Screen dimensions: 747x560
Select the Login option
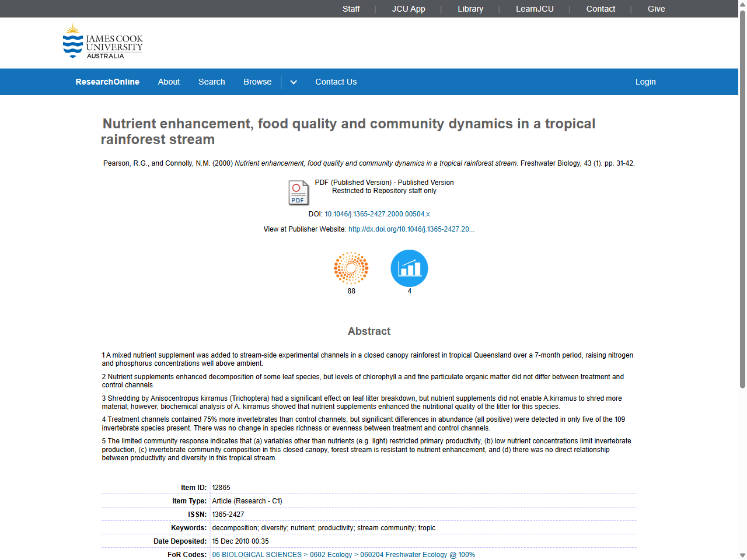click(x=645, y=82)
